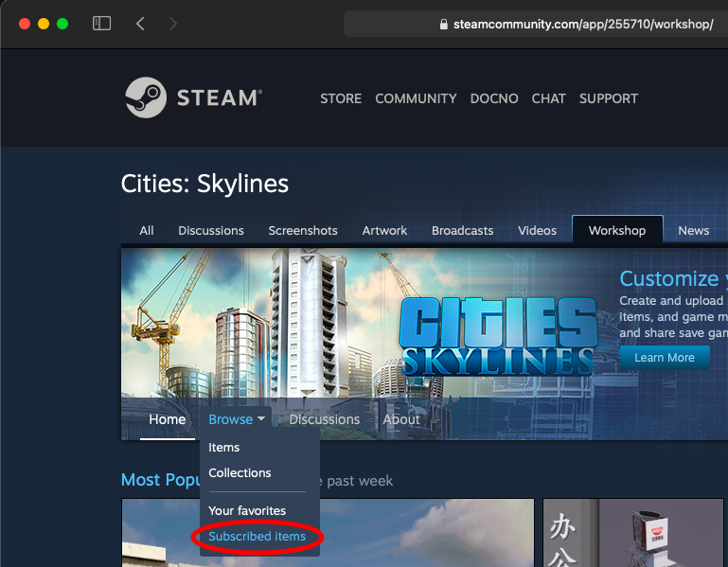Switch to the News tab
The image size is (728, 567).
[694, 230]
